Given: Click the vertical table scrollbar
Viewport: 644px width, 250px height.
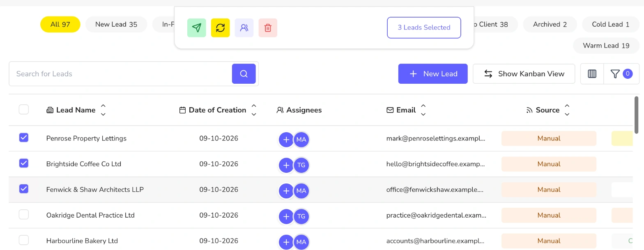Looking at the screenshot, I should click(637, 115).
